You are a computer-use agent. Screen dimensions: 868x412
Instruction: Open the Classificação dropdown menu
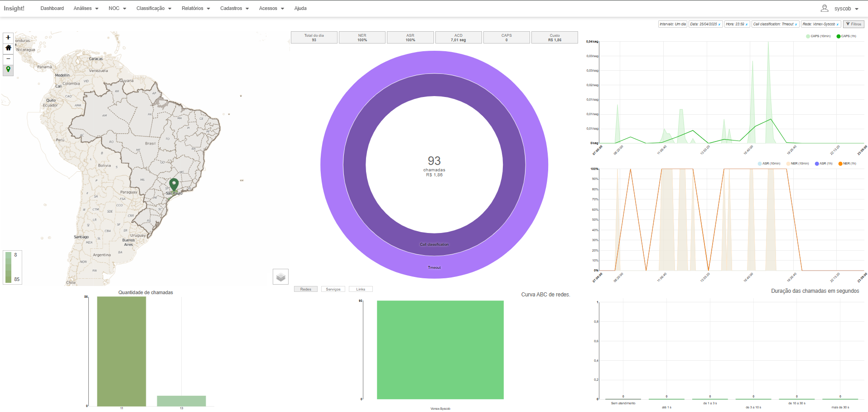coord(154,8)
